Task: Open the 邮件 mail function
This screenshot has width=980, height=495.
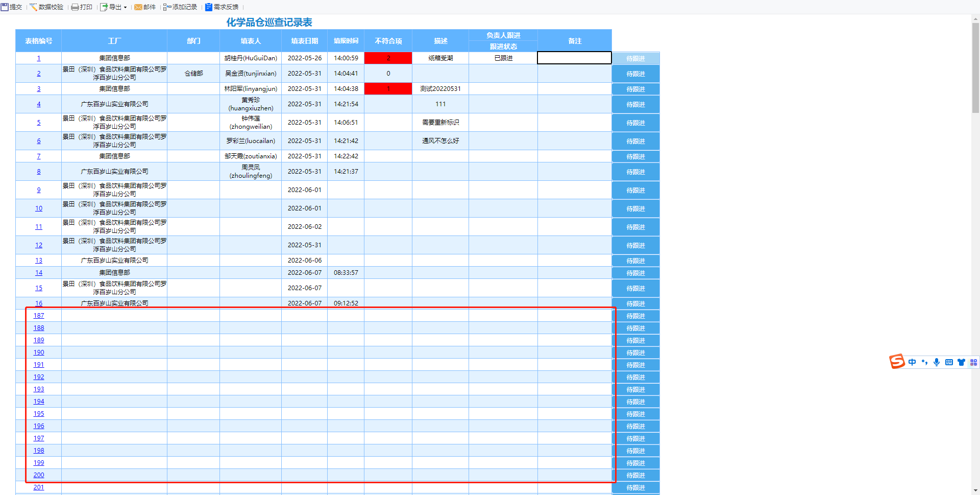Action: pyautogui.click(x=145, y=7)
